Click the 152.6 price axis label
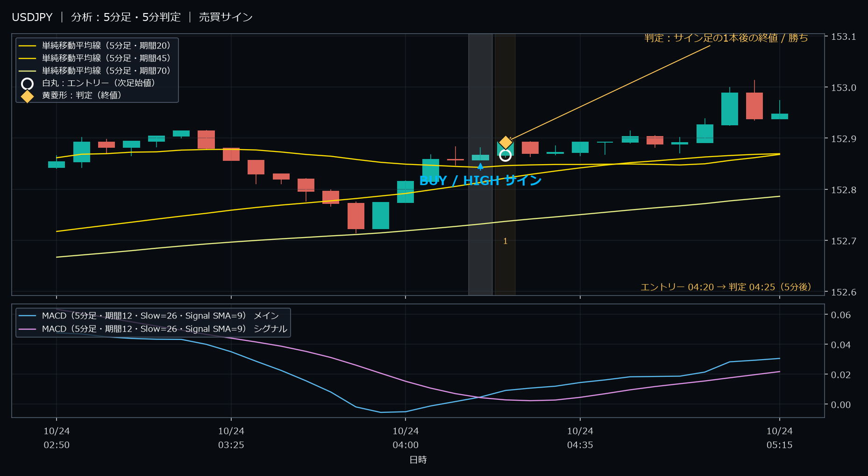This screenshot has height=476, width=868. 843,292
